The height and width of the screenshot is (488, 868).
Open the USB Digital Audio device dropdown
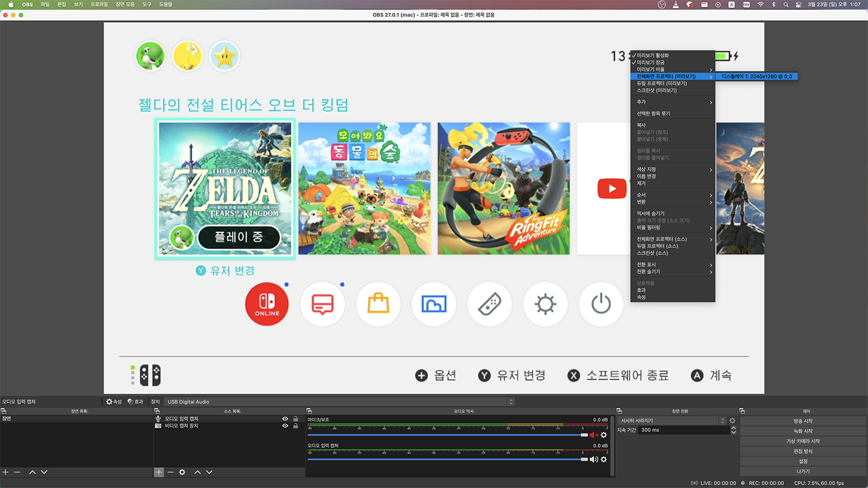340,402
